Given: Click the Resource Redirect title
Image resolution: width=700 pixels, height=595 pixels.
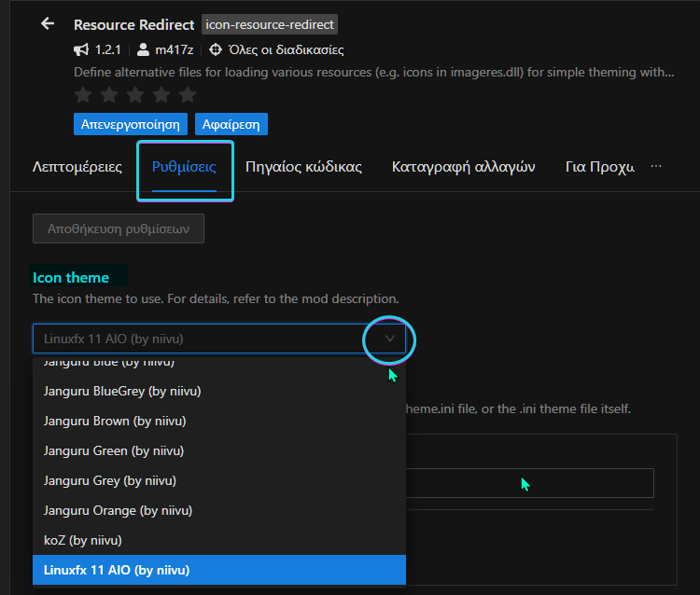Looking at the screenshot, I should coord(133,24).
